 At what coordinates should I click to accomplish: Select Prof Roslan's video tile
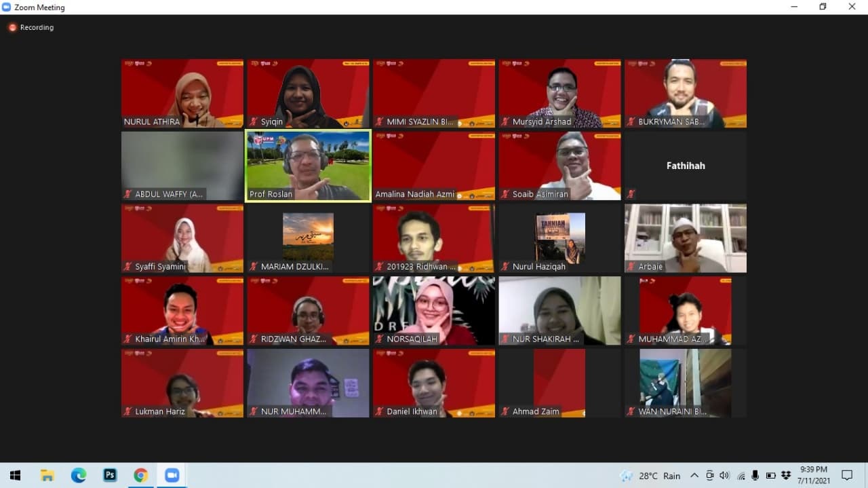point(308,166)
